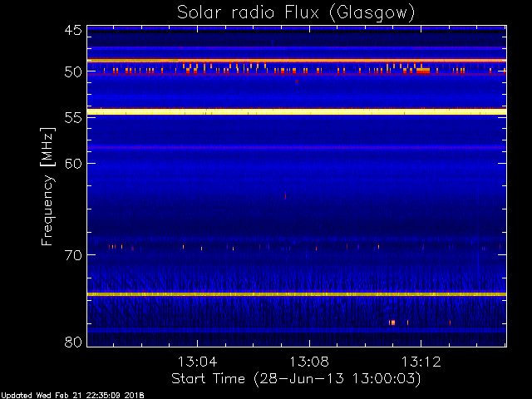Screen dimensions: 532x399
Task: Click the frequency tick label 70
Action: point(73,255)
